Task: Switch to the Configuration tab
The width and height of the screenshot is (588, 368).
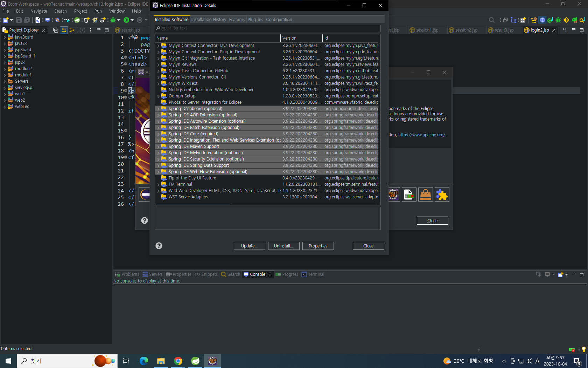Action: coord(279,20)
